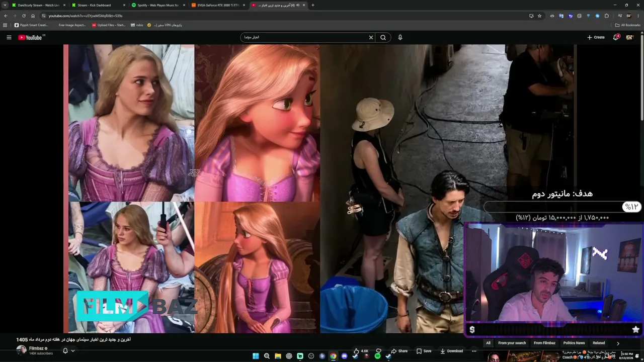The width and height of the screenshot is (644, 362).
Task: Close the Spotify Web Player tab
Action: tap(184, 5)
